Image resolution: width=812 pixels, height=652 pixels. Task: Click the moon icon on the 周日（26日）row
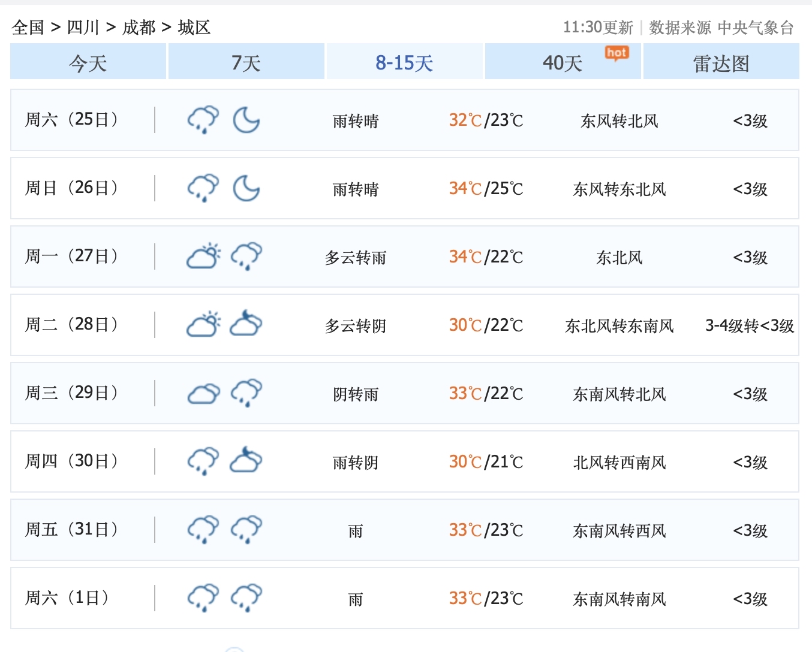point(246,188)
